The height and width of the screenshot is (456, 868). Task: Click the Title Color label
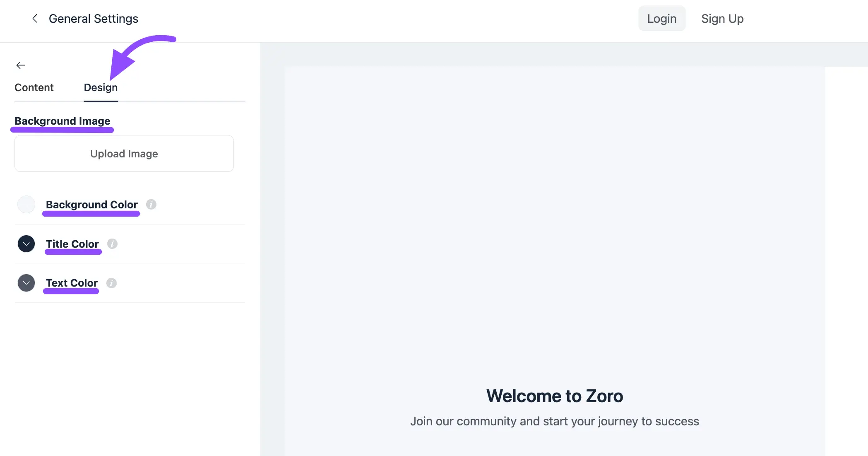(72, 244)
